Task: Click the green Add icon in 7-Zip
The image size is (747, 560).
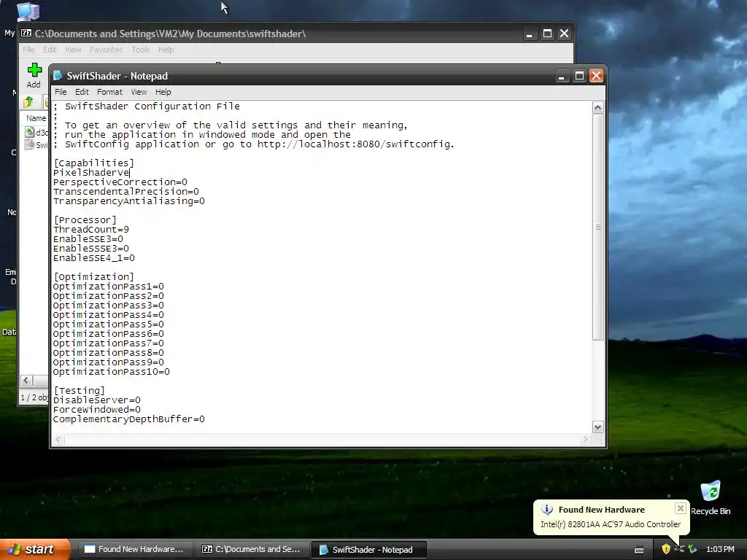Action: (x=34, y=70)
